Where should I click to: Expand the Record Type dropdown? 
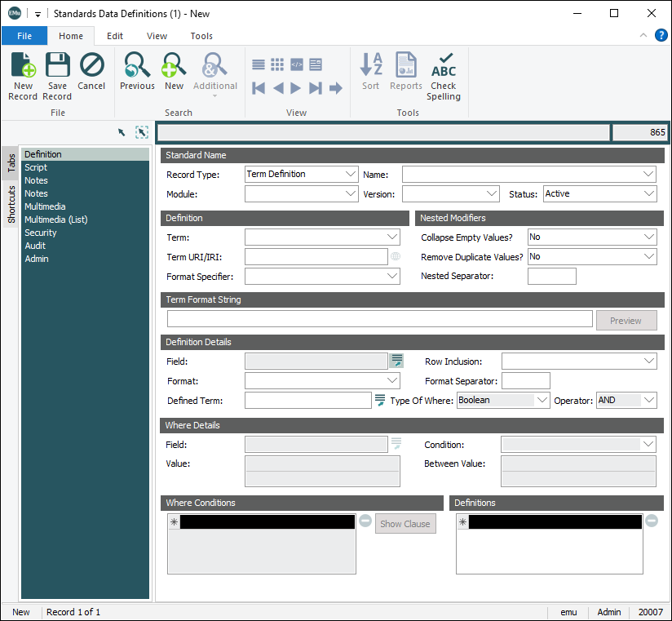click(351, 174)
